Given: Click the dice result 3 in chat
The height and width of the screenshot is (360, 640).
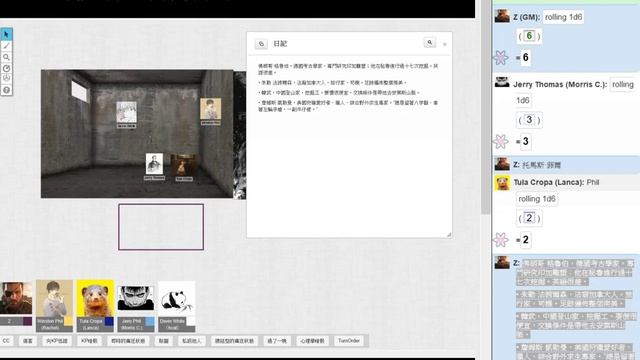Looking at the screenshot, I should [x=529, y=120].
